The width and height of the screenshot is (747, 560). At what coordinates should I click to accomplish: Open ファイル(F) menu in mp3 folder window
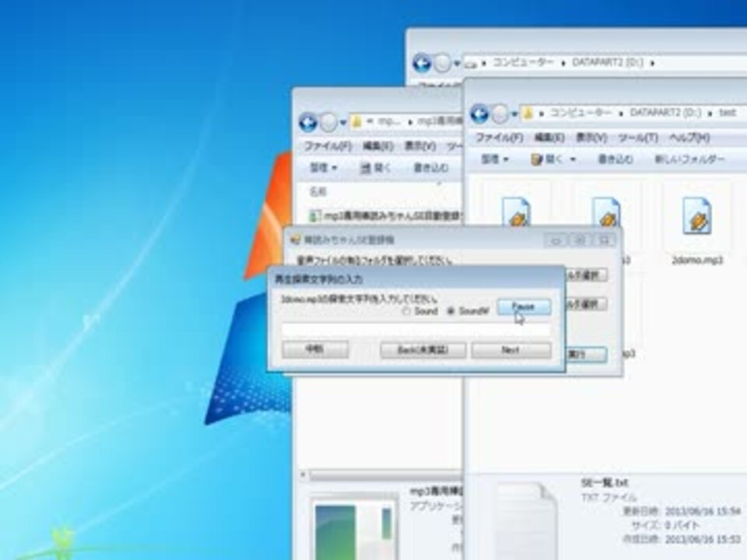[x=328, y=146]
